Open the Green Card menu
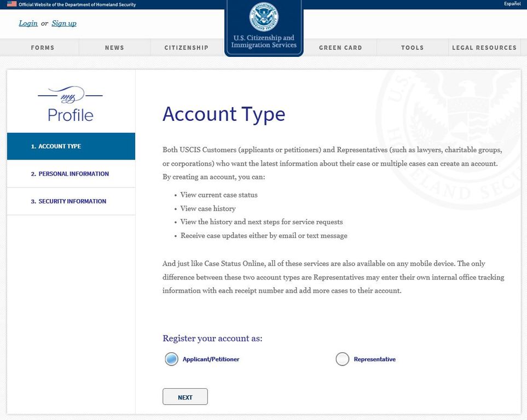 [340, 48]
